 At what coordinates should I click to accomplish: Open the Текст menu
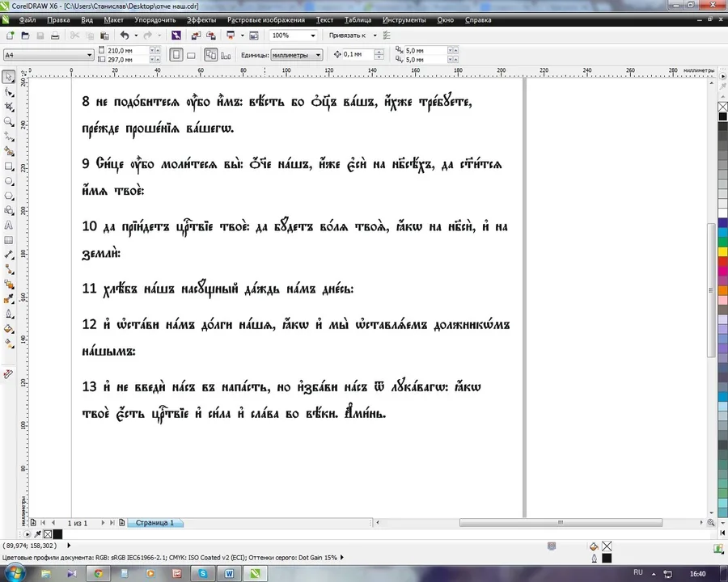324,20
